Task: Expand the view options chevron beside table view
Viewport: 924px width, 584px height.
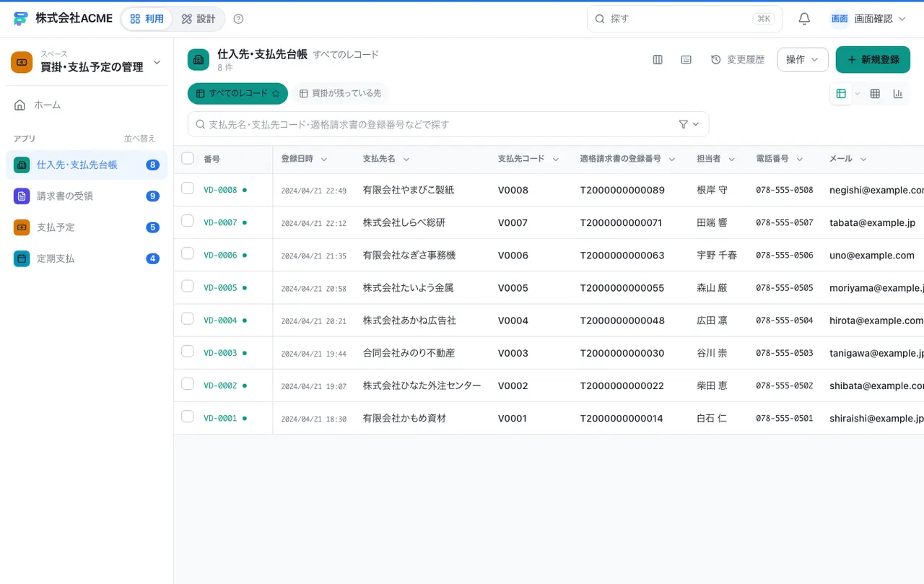Action: click(x=858, y=94)
